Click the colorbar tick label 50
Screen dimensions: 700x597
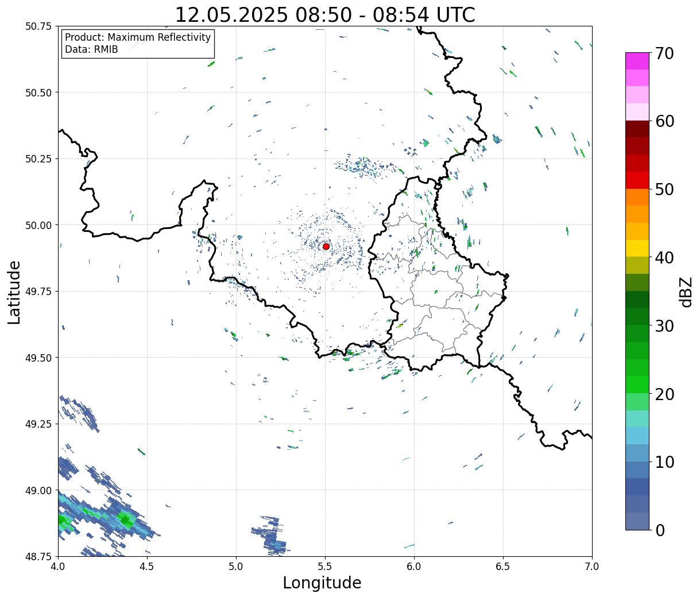[664, 189]
